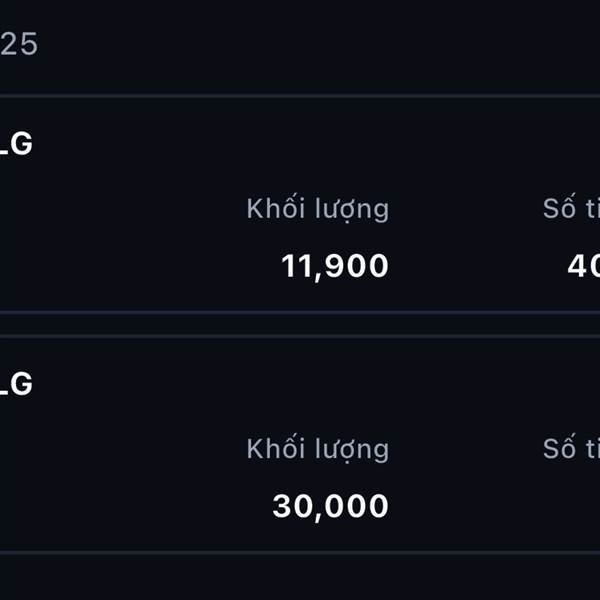Screen dimensions: 600x600
Task: Click blank space left of the 11,900 value
Action: pos(140,266)
